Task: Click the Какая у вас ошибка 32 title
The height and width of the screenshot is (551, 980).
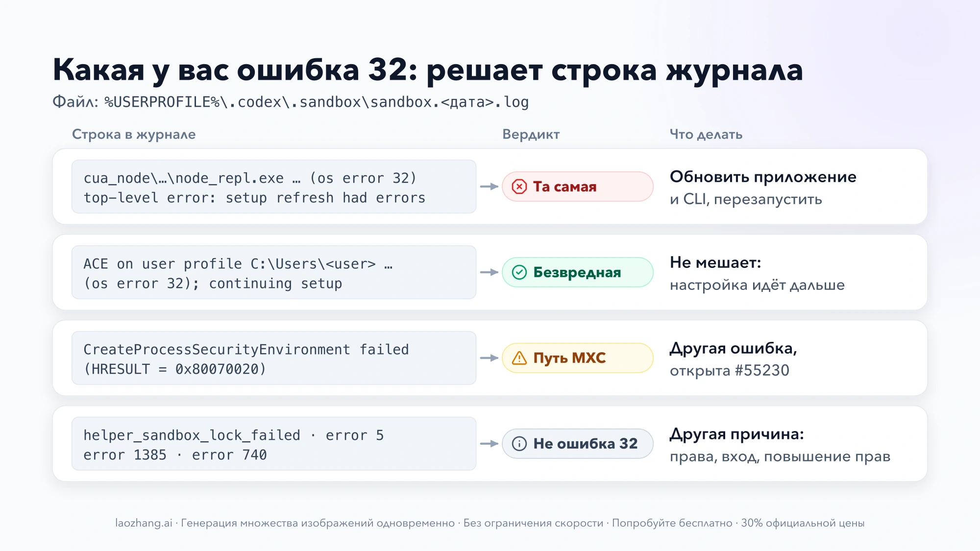Action: pyautogui.click(x=428, y=70)
